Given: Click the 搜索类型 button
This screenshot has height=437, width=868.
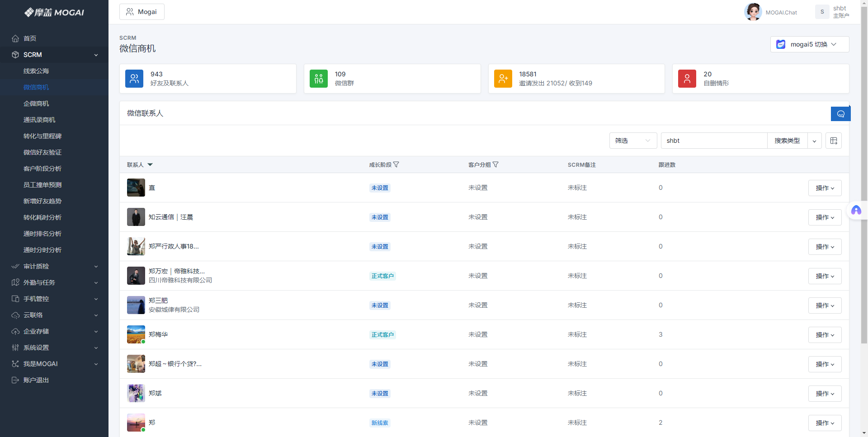Looking at the screenshot, I should pyautogui.click(x=787, y=141).
